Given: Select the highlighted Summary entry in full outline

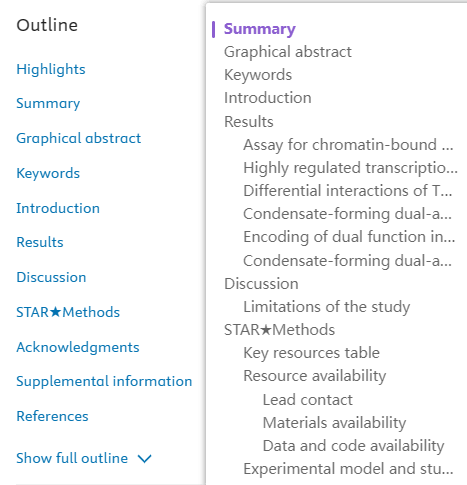Looking at the screenshot, I should coord(260,29).
